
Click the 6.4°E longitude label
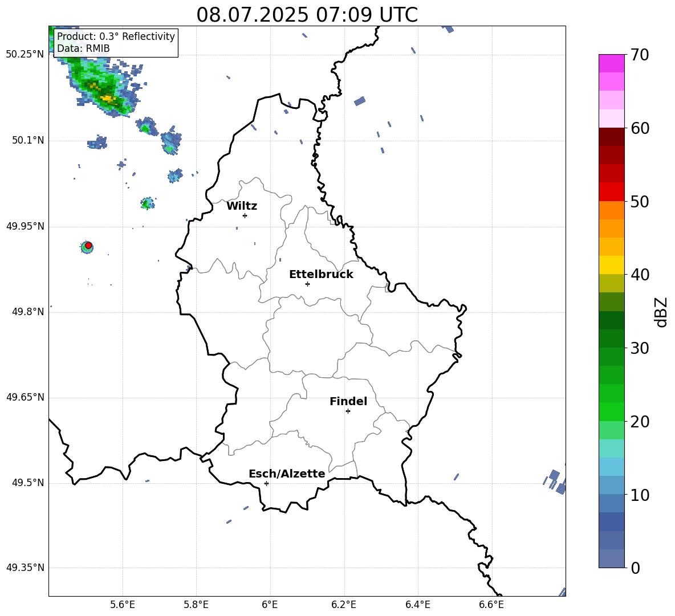point(417,605)
